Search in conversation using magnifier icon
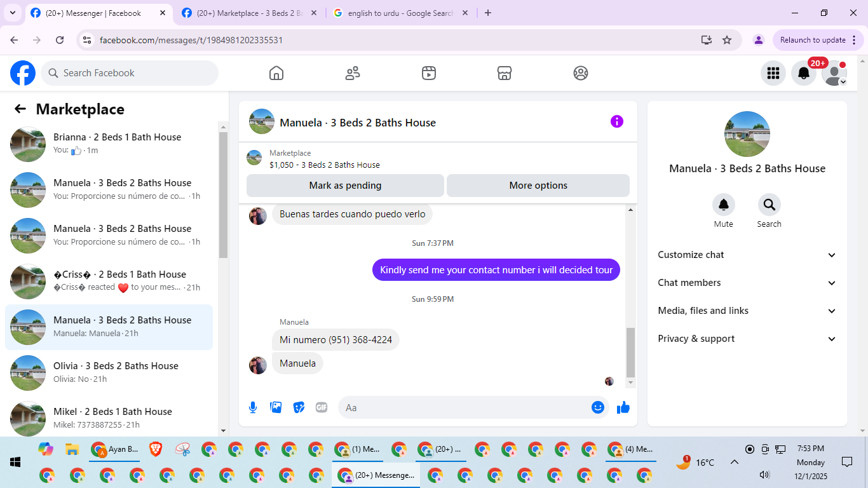Screen dimensions: 868x488 click(x=770, y=205)
